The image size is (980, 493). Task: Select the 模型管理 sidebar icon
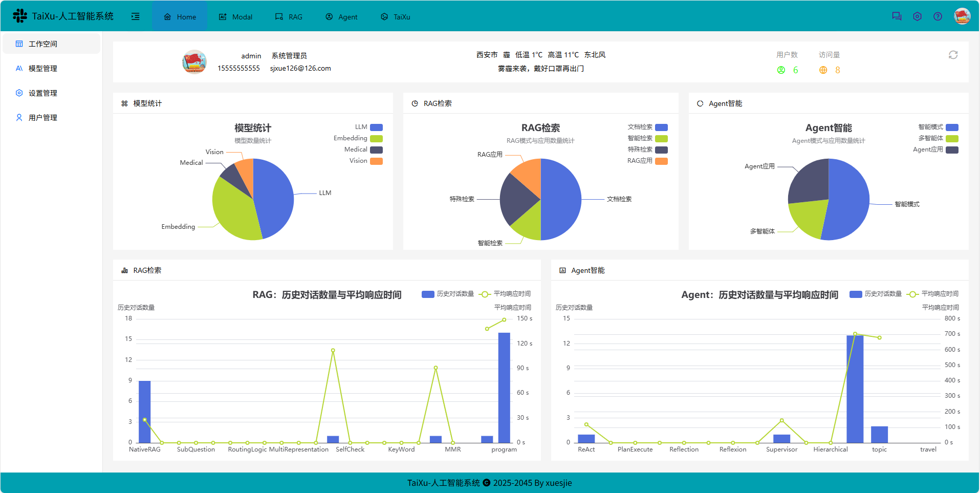click(19, 68)
